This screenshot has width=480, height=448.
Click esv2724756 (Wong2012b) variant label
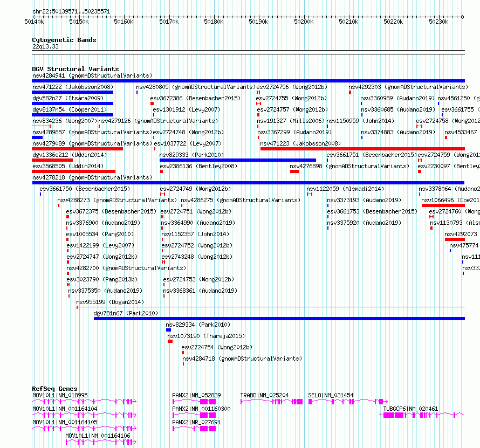(x=292, y=87)
